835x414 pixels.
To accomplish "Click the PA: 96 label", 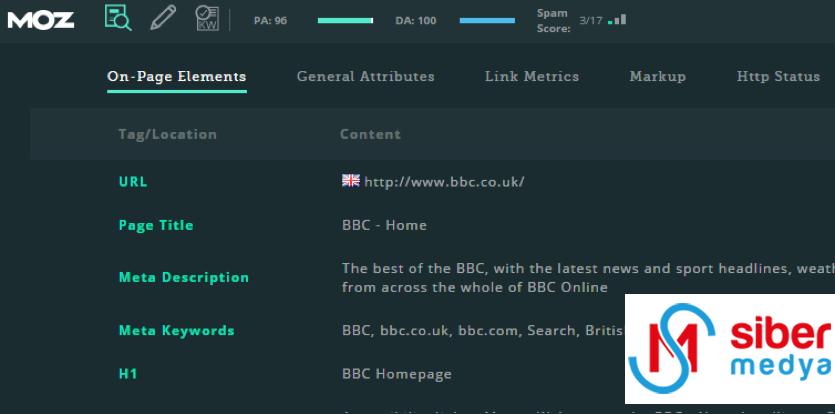I will point(271,21).
